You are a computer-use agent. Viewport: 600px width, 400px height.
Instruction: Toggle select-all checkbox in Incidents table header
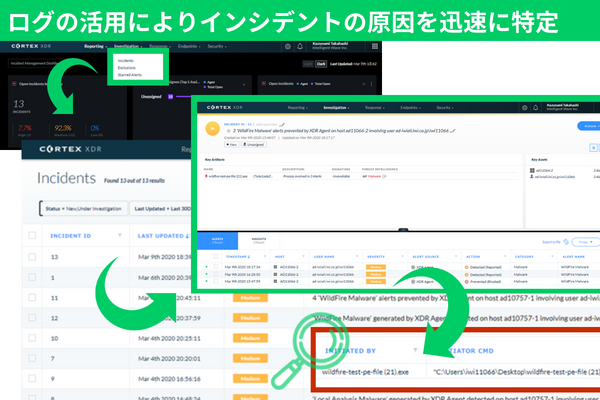pos(32,235)
